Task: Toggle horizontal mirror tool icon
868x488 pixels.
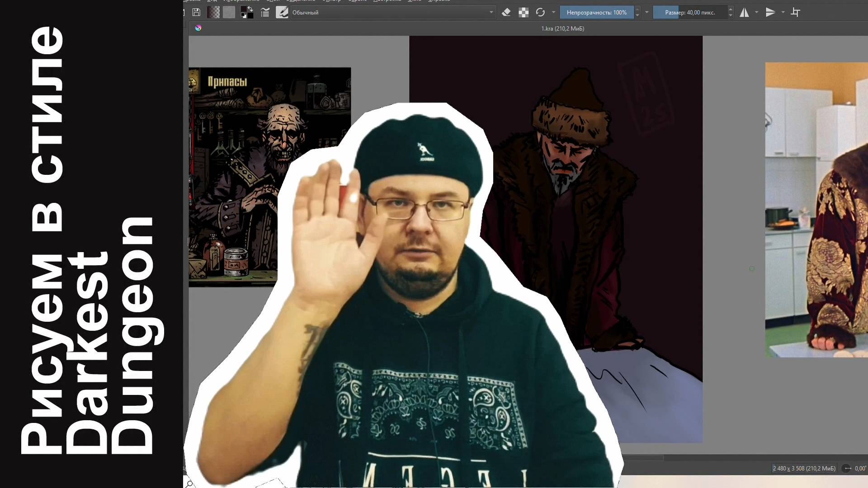Action: pos(744,12)
